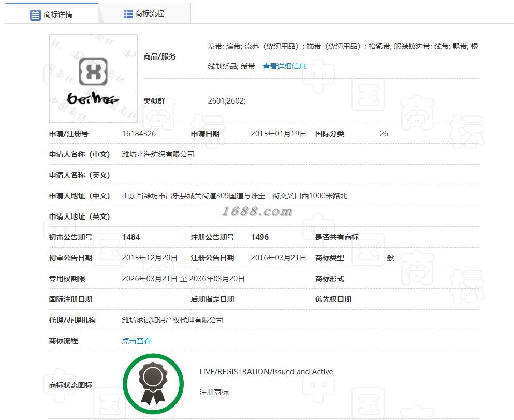Click the 代理/办理机构 label
Screen dimensions: 514x420
click(x=72, y=320)
